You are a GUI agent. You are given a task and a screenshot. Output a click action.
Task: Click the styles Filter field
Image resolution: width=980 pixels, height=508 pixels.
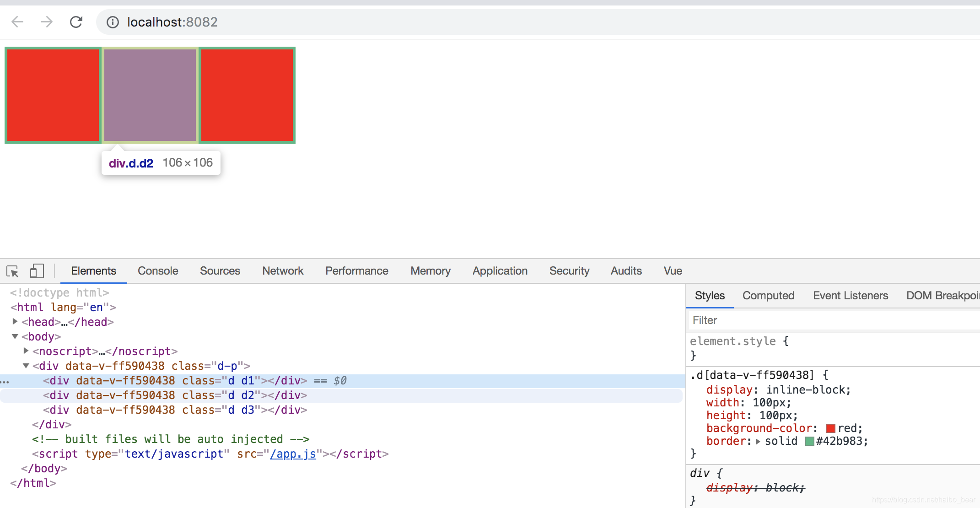[834, 320]
